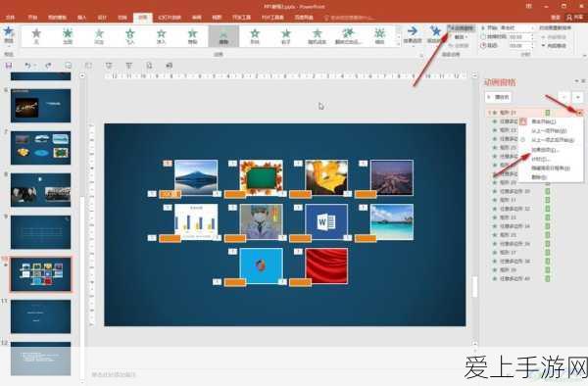
Task: Click the slide panel vertical scrollbar
Action: click(81, 225)
